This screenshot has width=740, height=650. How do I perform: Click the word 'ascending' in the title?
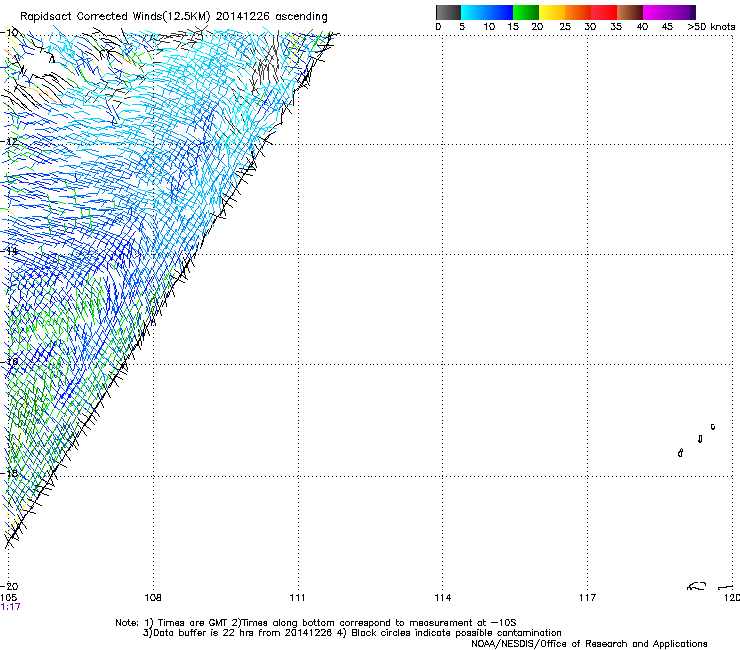click(301, 17)
